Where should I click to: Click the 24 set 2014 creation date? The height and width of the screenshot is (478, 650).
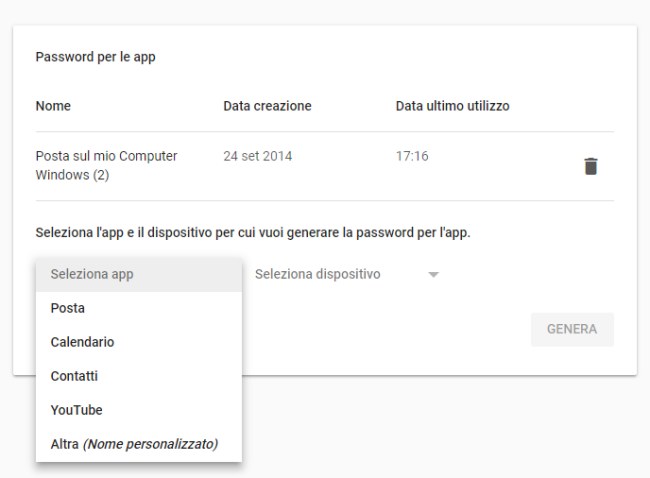click(258, 156)
